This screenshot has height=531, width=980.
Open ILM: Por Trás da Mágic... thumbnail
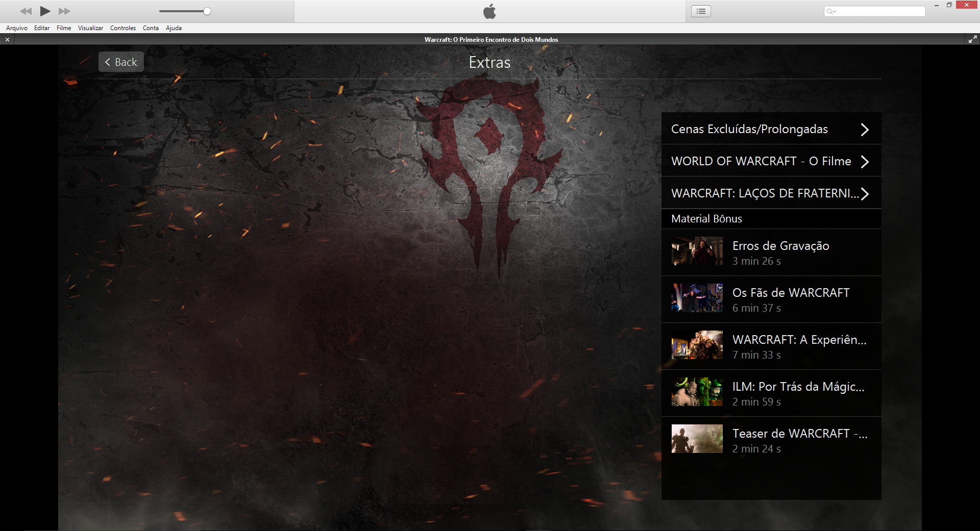[697, 392]
